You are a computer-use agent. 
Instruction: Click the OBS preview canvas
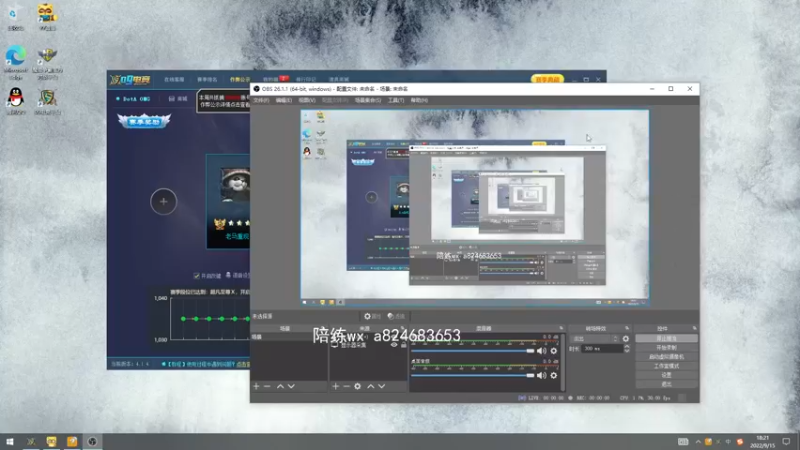(x=474, y=207)
